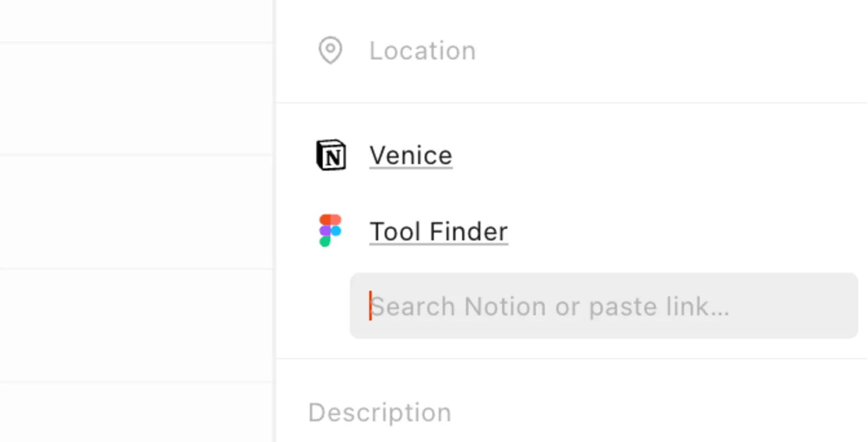Image resolution: width=868 pixels, height=442 pixels.
Task: Click the Venice underlined text
Action: click(410, 155)
